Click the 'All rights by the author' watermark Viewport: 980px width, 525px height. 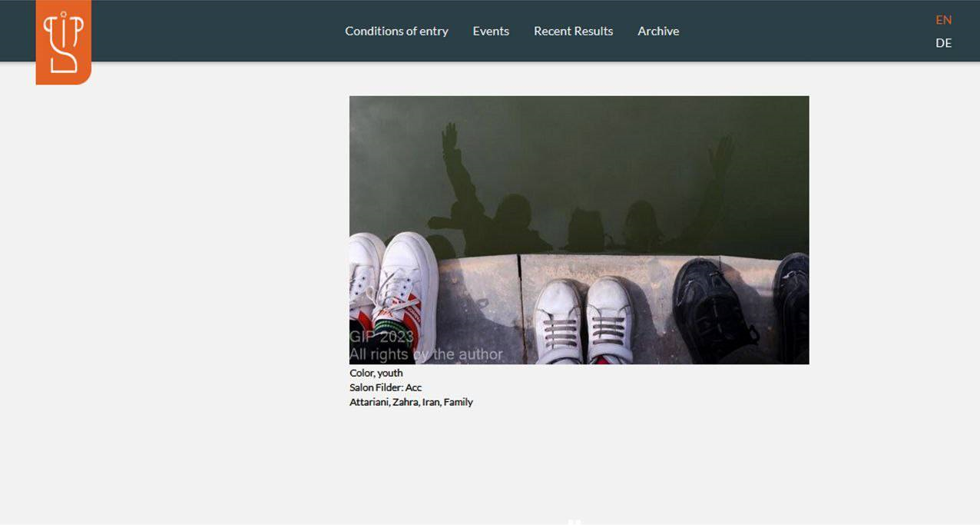[x=425, y=354]
